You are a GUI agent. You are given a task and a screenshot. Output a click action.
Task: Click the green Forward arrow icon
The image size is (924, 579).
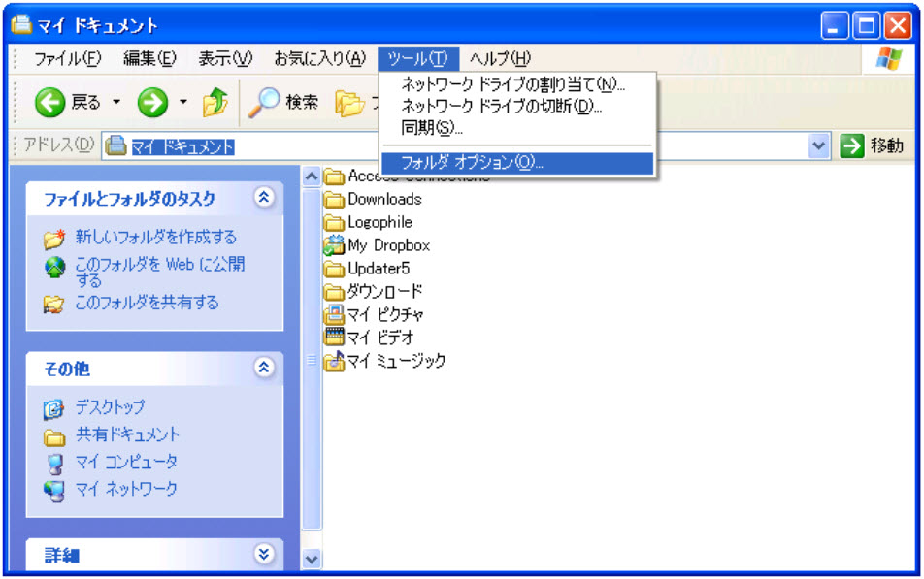click(x=152, y=102)
